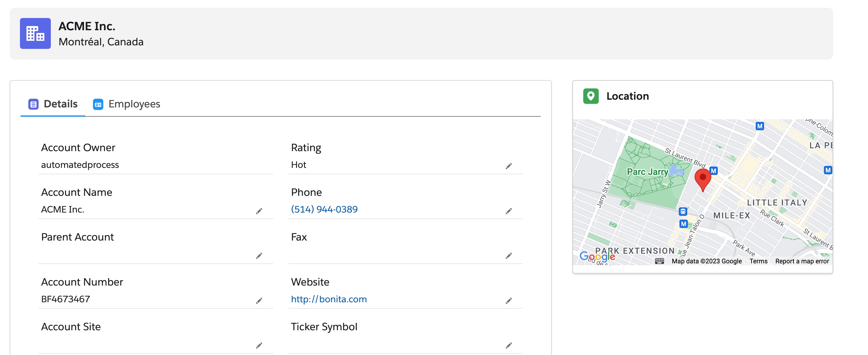Edit the Website field pencil icon
This screenshot has height=355, width=868.
(508, 300)
